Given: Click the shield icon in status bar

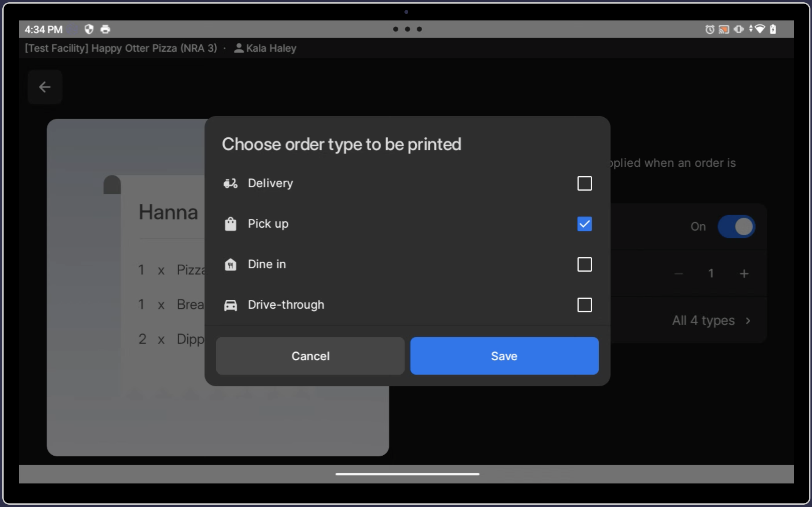Looking at the screenshot, I should click(89, 29).
